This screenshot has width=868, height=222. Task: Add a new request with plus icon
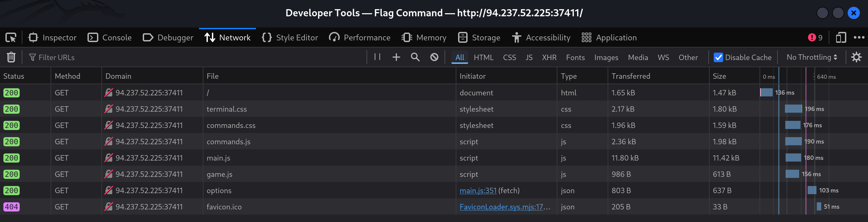tap(396, 57)
